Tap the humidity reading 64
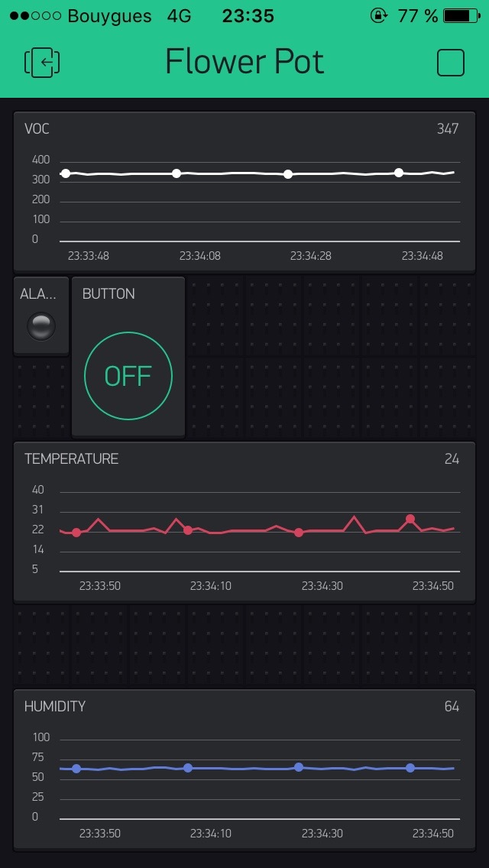Image resolution: width=489 pixels, height=868 pixels. pos(452,706)
